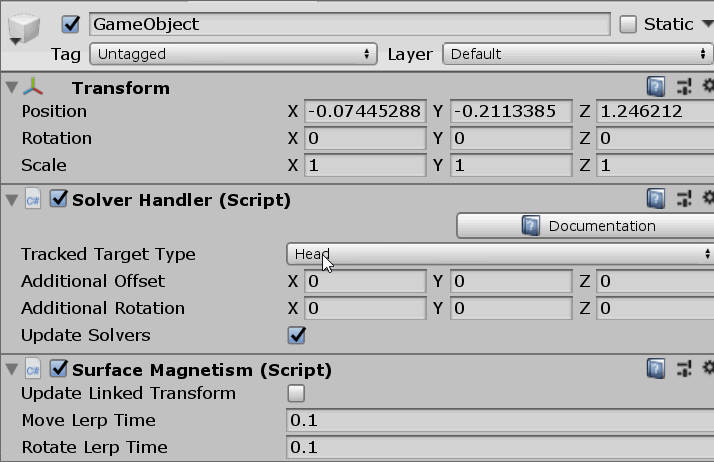Toggle GameObject active checkbox

pos(71,24)
